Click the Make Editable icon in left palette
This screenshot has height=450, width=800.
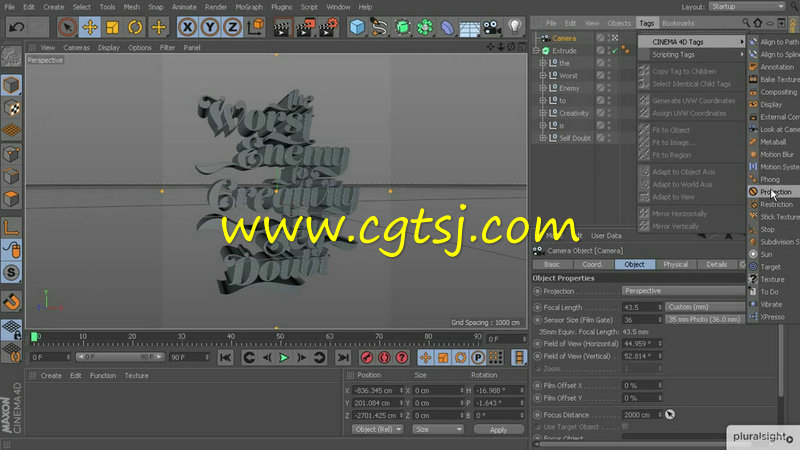(11, 57)
